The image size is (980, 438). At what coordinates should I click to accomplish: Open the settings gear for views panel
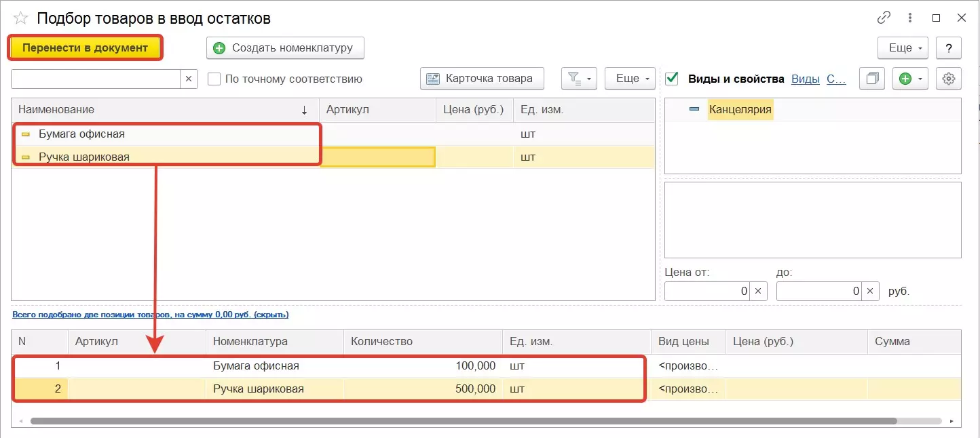pos(949,79)
